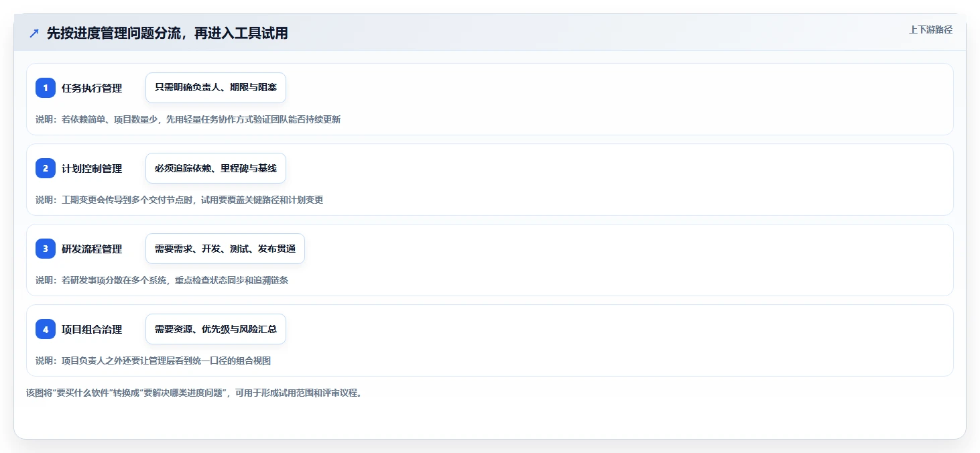The width and height of the screenshot is (980, 453).
Task: Select the 需要资源、优先级与风险汇总 pill
Action: click(x=216, y=329)
